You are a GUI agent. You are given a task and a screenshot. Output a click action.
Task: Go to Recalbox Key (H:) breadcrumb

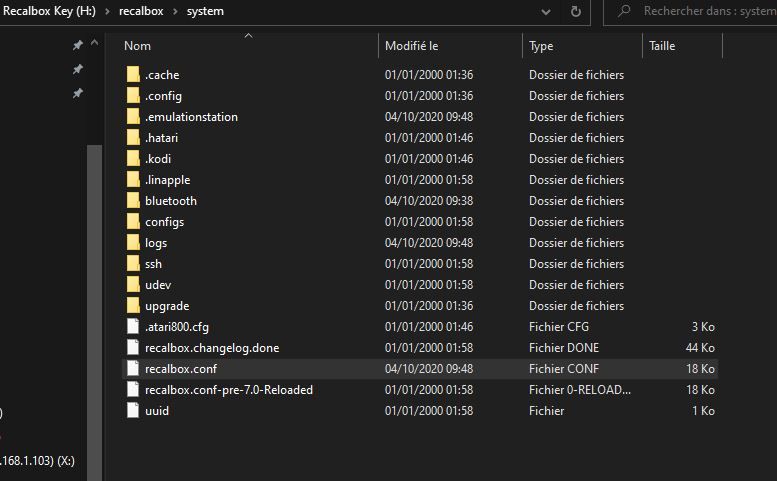click(x=49, y=11)
